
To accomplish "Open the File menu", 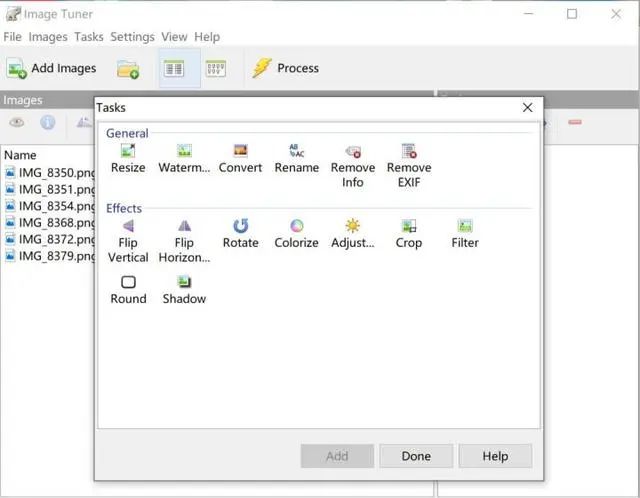I will pyautogui.click(x=12, y=37).
